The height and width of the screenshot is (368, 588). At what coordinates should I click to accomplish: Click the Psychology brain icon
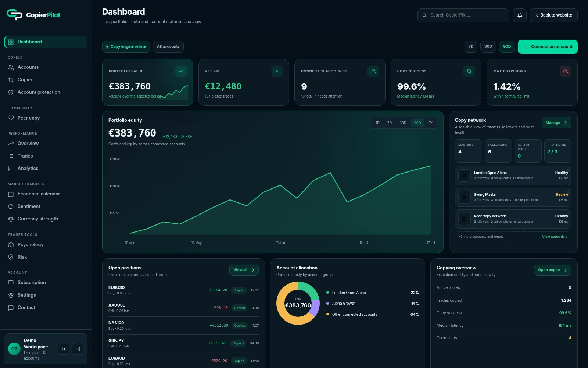click(x=11, y=245)
